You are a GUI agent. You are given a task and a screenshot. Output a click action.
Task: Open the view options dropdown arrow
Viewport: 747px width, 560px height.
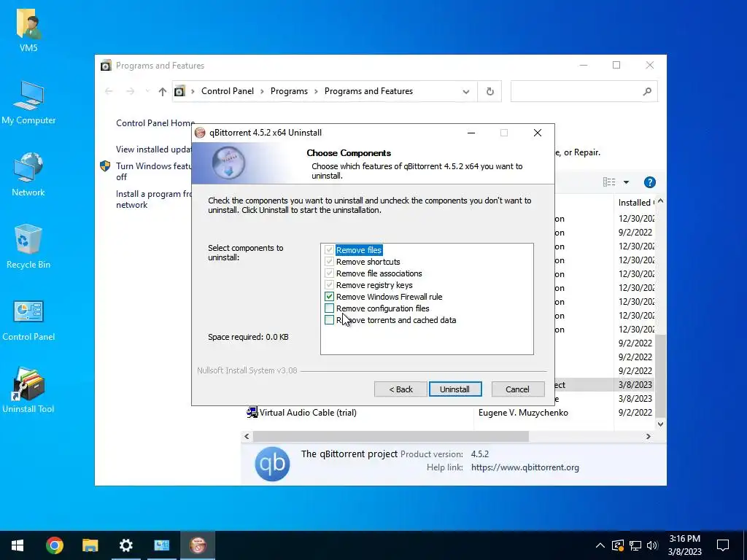[626, 182]
